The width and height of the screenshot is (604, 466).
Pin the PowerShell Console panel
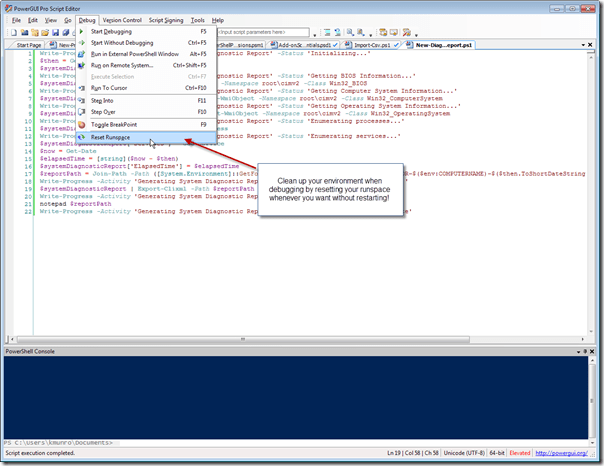pyautogui.click(x=585, y=351)
